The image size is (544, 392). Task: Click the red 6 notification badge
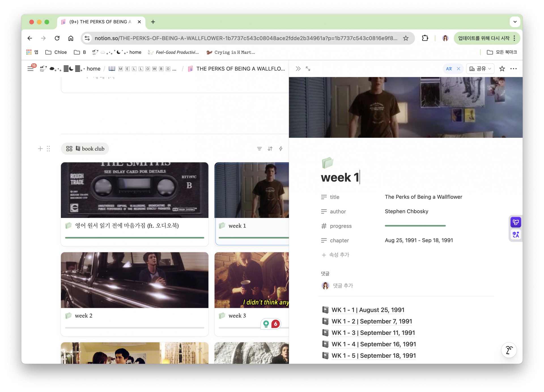point(275,324)
